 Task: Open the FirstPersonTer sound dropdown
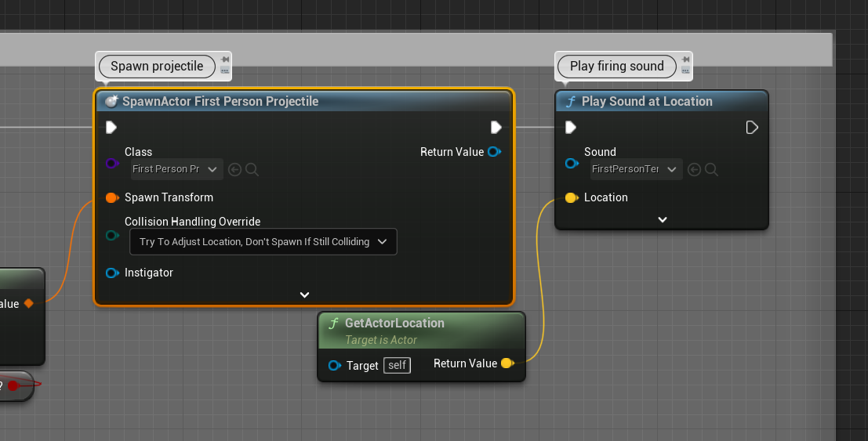point(637,169)
